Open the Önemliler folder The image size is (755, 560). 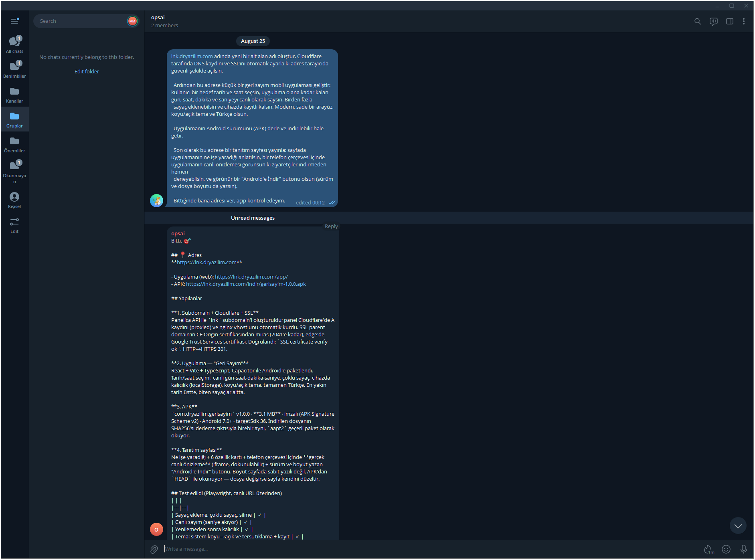pyautogui.click(x=14, y=144)
